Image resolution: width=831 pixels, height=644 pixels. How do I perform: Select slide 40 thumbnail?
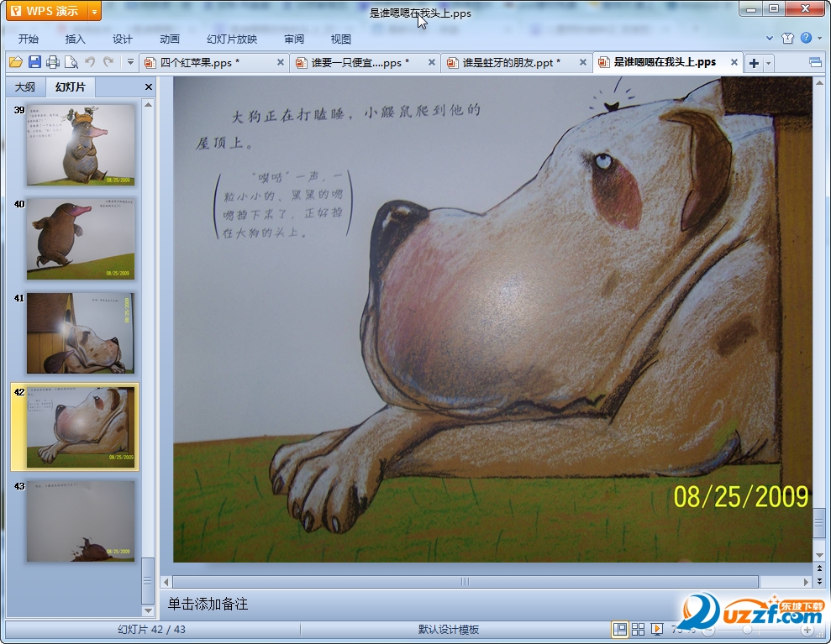pyautogui.click(x=81, y=238)
